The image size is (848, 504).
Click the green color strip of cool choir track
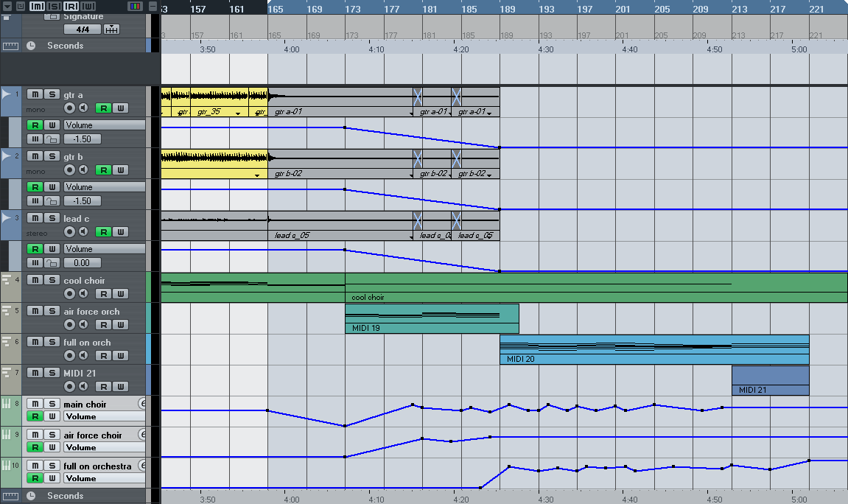pyautogui.click(x=149, y=287)
